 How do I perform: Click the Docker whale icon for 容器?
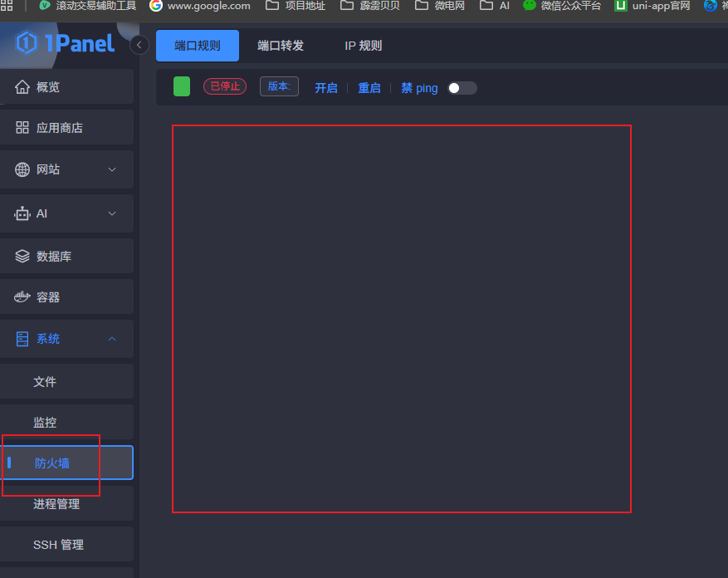click(x=22, y=297)
